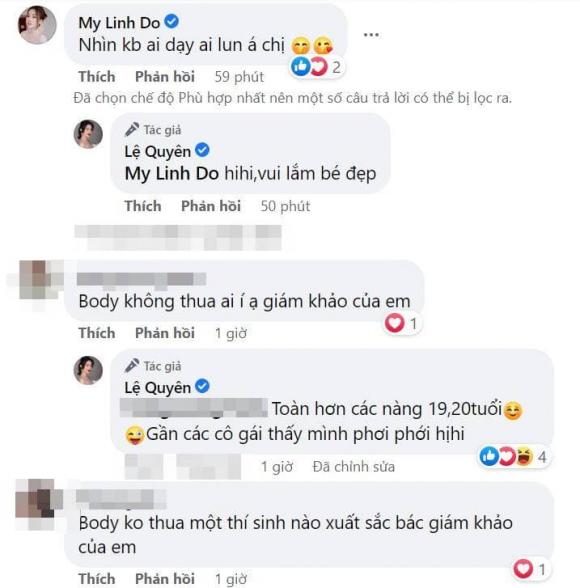Click Thích under 'hihi,vui lắm bé đẹp' reply
The width and height of the screenshot is (580, 588).
click(143, 206)
